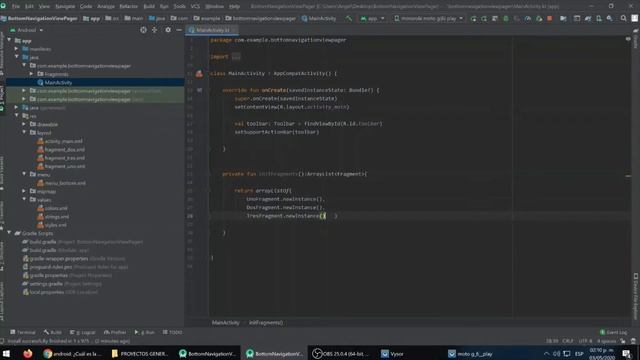Open the Refactor menu

(129, 6)
